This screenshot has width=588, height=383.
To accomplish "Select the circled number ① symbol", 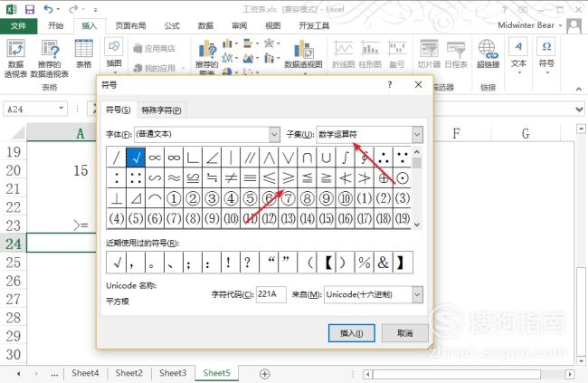I will click(174, 198).
